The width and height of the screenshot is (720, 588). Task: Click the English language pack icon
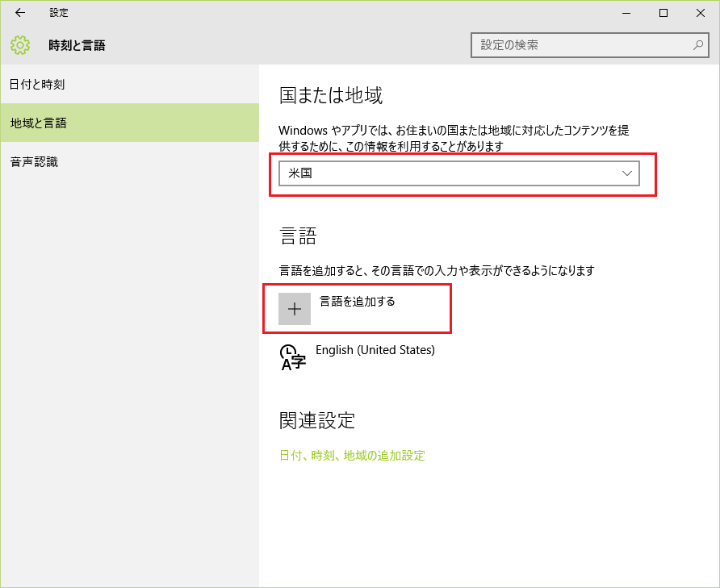point(292,357)
